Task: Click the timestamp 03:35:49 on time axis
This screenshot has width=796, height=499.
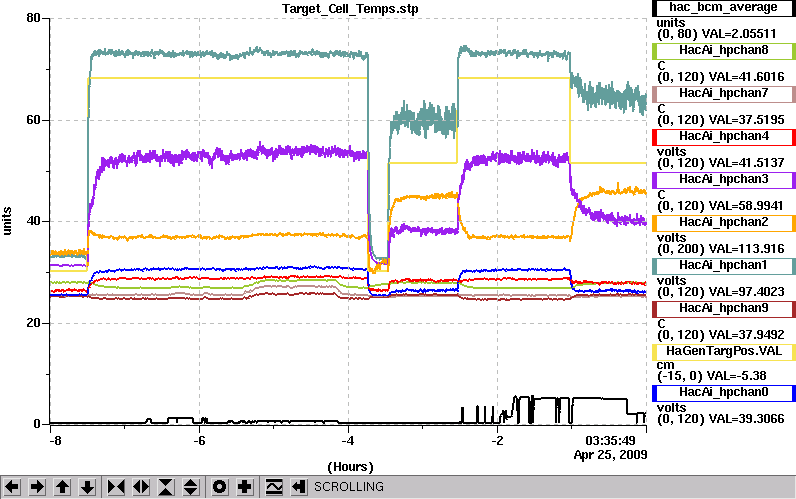Action: (x=610, y=441)
